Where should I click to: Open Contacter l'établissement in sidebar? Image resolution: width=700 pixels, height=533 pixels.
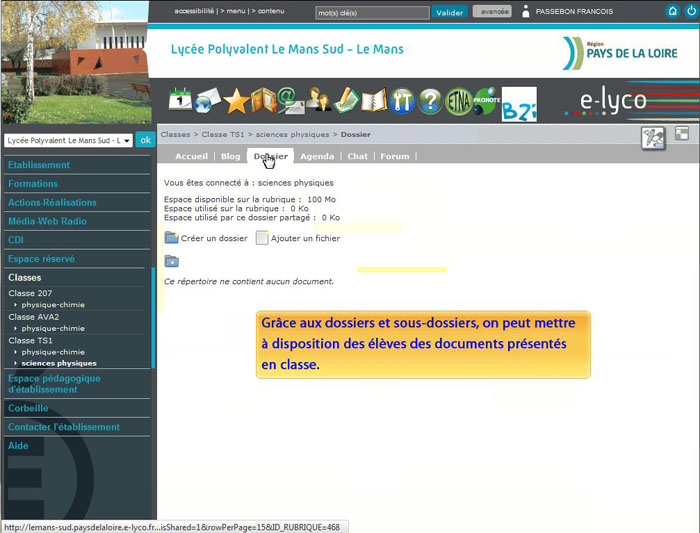click(x=64, y=427)
